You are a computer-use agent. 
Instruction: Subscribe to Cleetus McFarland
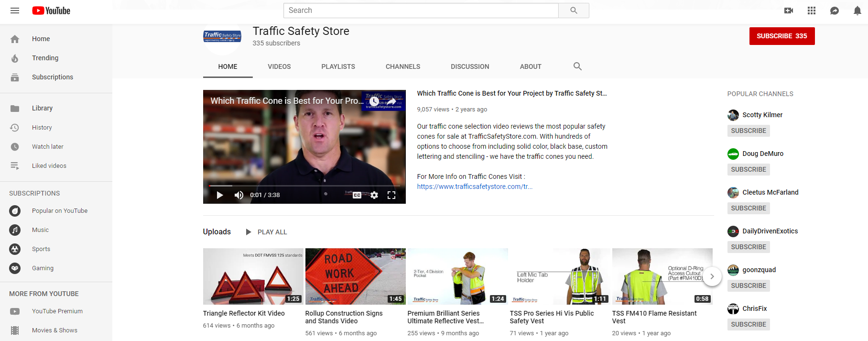(x=749, y=208)
